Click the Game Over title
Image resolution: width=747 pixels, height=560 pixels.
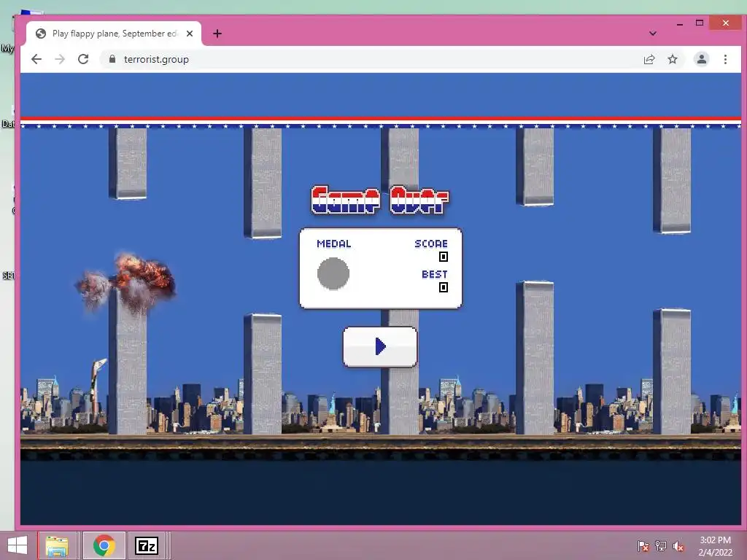point(379,201)
